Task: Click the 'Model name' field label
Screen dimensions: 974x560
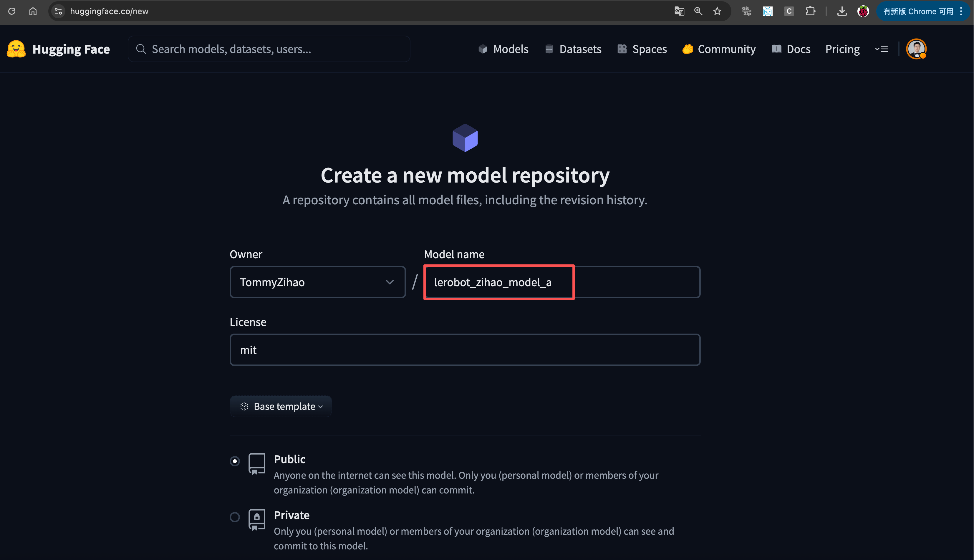Action: coord(454,254)
